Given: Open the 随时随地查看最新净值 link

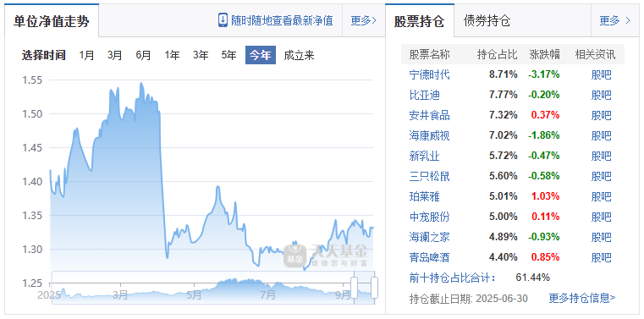Looking at the screenshot, I should (x=282, y=20).
